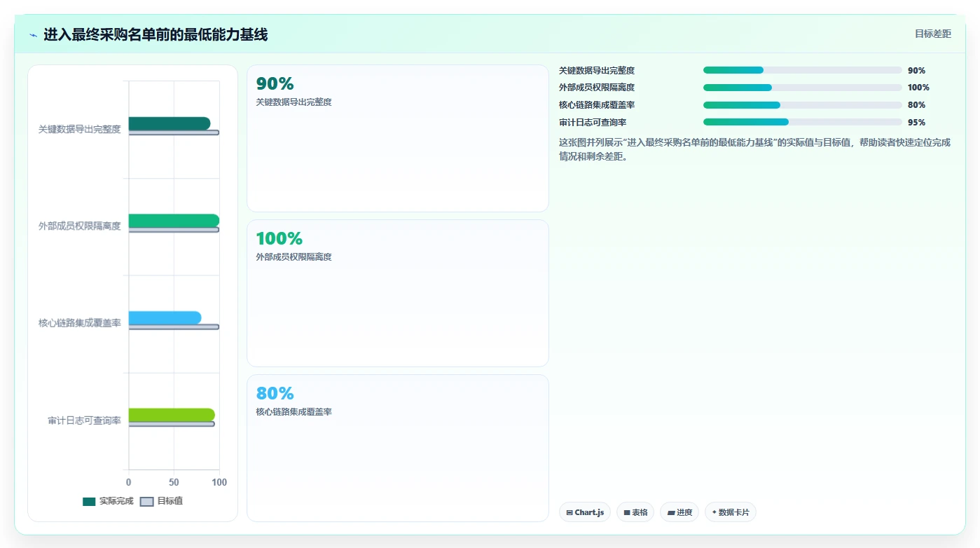Click 核心链路集成覆盖率 label in the 80% card
Image resolution: width=980 pixels, height=548 pixels.
[x=294, y=412]
